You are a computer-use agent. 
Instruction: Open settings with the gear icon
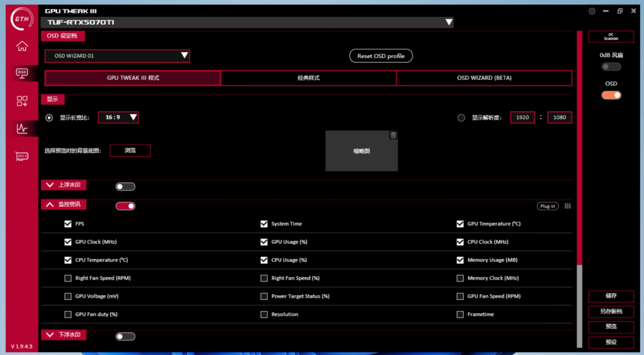pos(592,11)
